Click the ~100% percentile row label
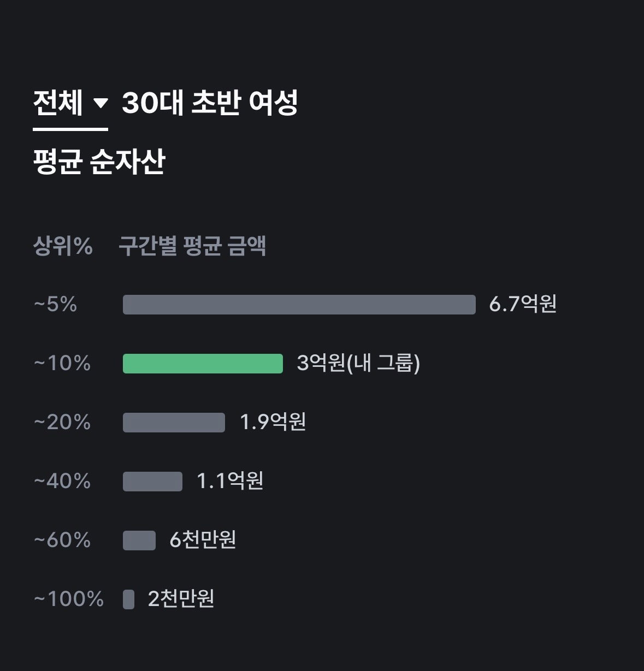Image resolution: width=644 pixels, height=671 pixels. [69, 599]
